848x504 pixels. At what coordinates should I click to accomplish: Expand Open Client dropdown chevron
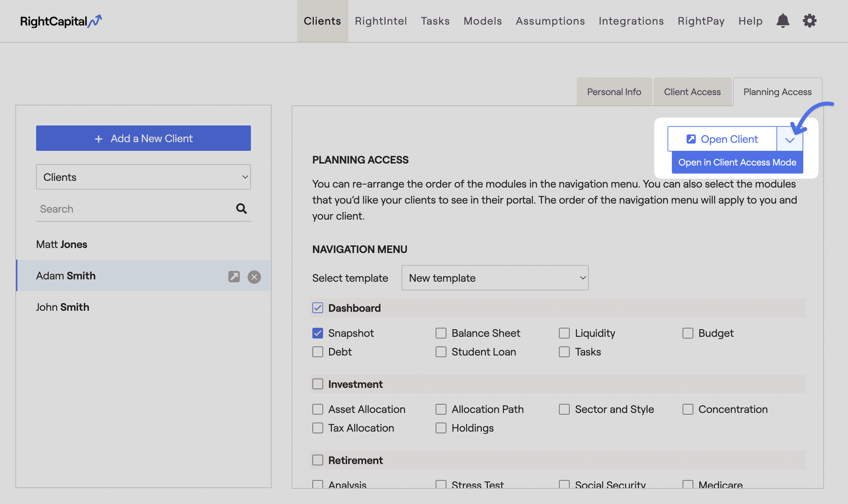(790, 139)
